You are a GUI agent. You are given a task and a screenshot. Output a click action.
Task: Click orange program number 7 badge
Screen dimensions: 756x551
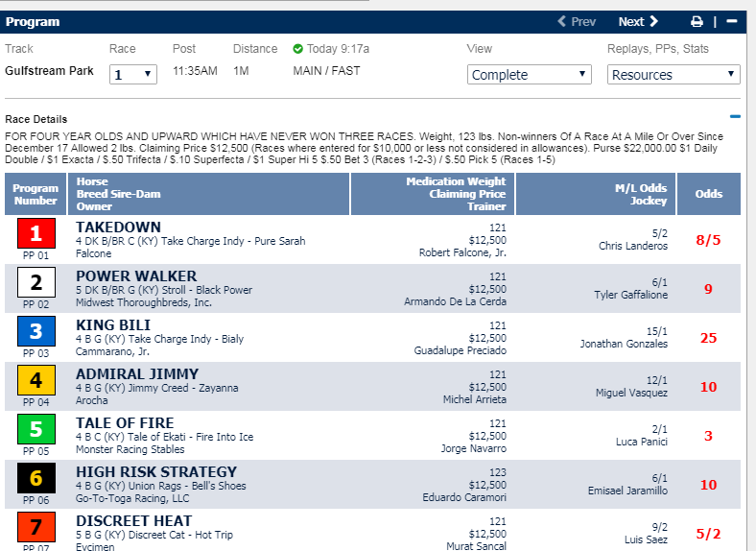[x=35, y=526]
